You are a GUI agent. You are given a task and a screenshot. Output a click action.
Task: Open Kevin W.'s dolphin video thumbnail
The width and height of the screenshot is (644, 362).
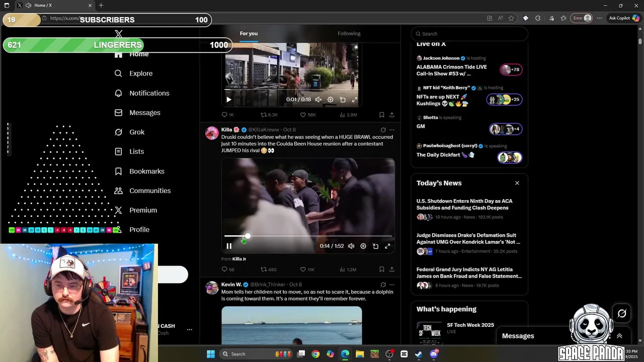292,326
